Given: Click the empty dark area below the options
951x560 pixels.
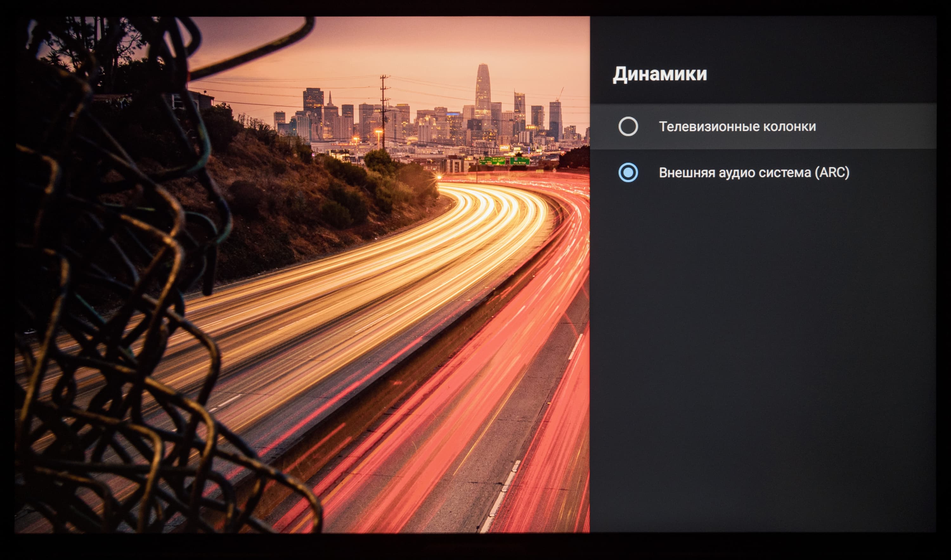Looking at the screenshot, I should tap(763, 340).
